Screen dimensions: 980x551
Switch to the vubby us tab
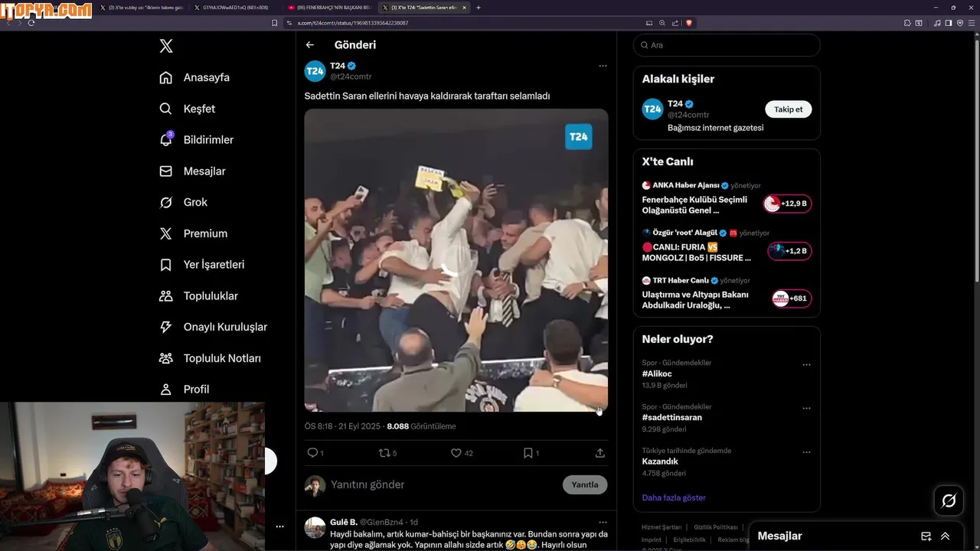pos(142,8)
